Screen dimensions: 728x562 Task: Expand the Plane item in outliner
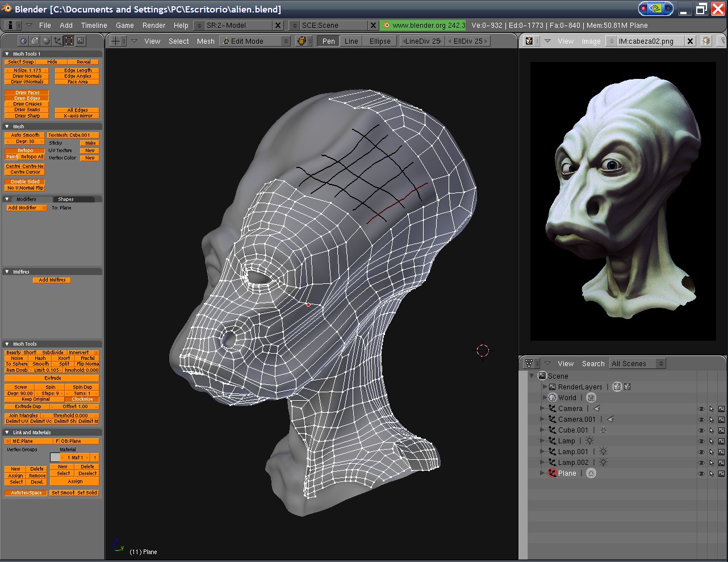click(x=542, y=473)
